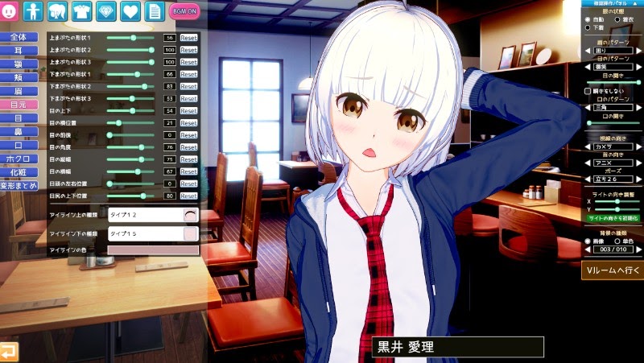This screenshot has width=644, height=363.
Task: Next background arrow beside 003 / 010
Action: [638, 250]
